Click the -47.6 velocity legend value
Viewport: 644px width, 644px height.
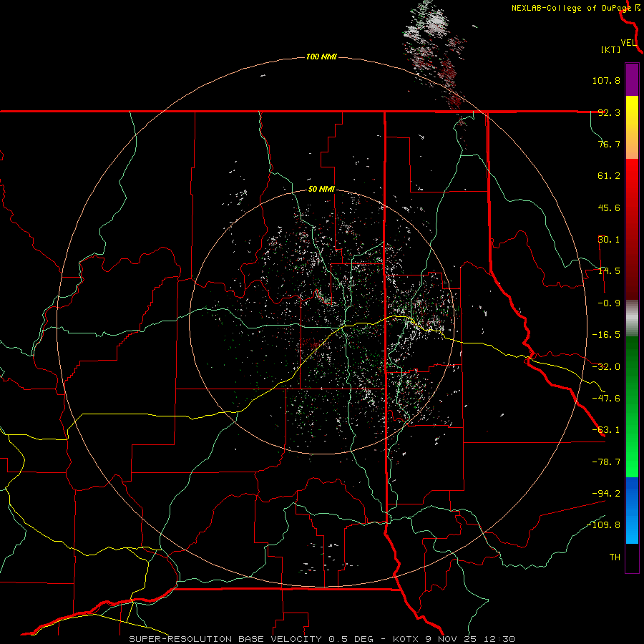click(x=606, y=399)
